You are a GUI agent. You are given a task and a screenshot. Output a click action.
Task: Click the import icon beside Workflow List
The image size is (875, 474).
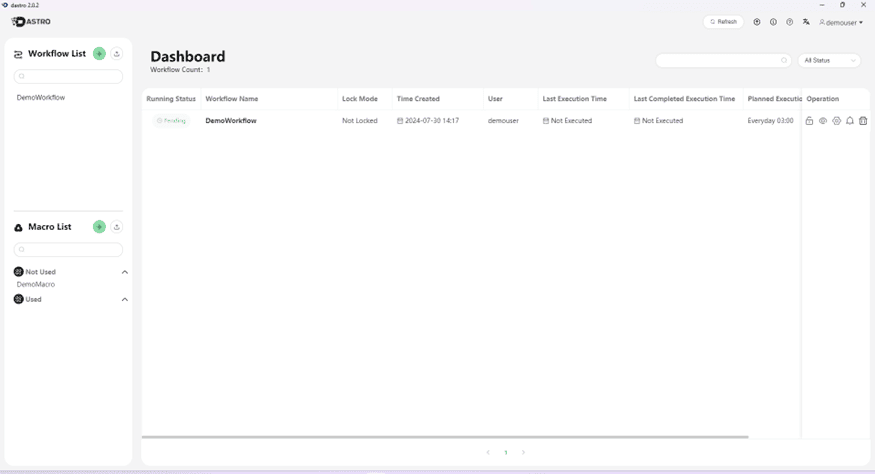point(117,54)
